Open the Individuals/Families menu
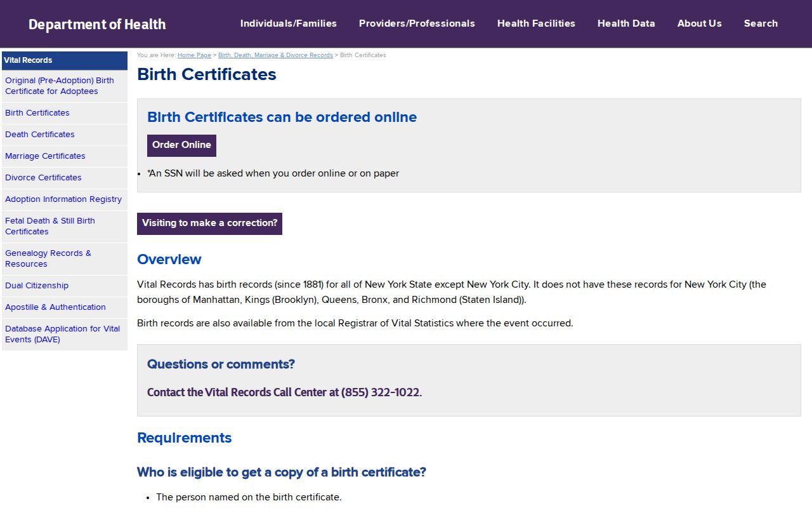The image size is (812, 508). [x=289, y=23]
